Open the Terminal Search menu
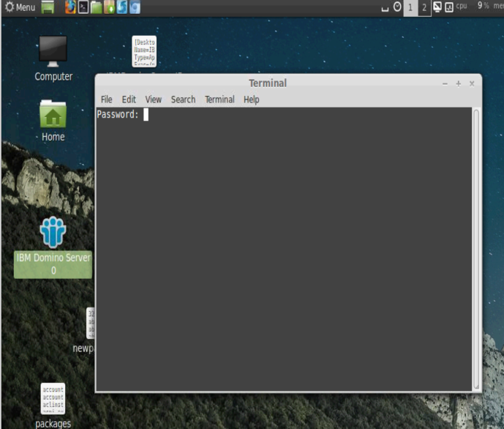The image size is (504, 429). point(183,100)
